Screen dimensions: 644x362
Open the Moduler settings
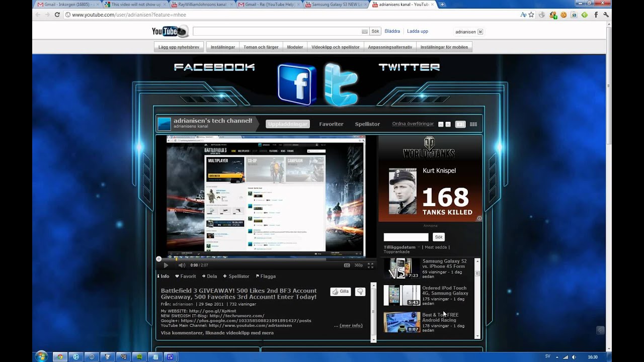tap(295, 47)
